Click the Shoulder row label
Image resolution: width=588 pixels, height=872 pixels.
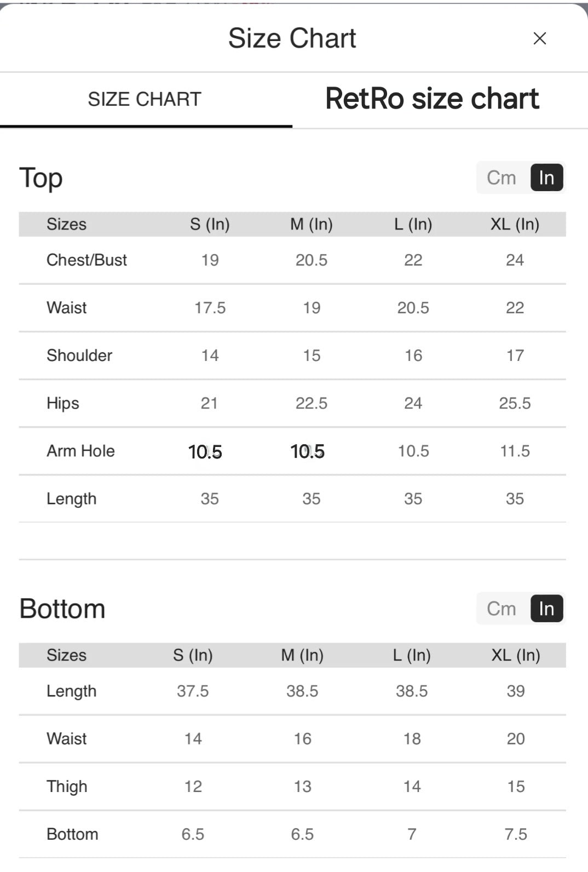[x=79, y=355]
